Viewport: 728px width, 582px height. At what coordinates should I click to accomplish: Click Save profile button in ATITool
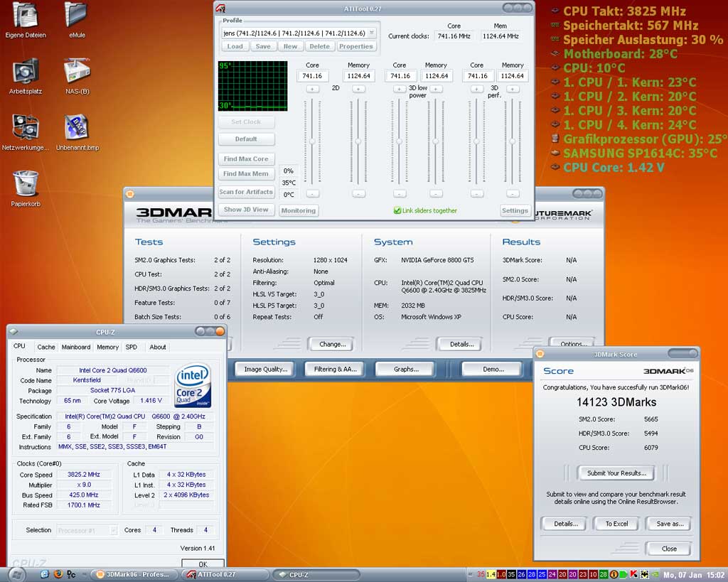263,46
